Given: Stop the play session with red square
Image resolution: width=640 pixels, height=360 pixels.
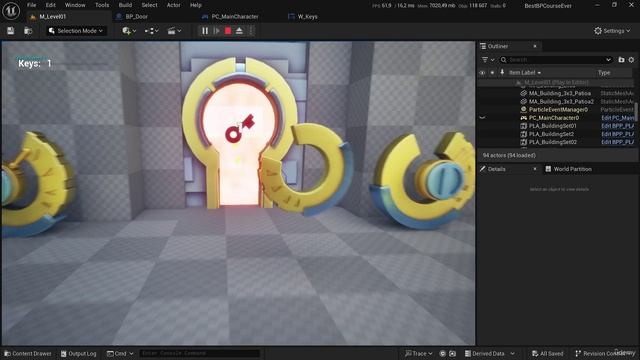Looking at the screenshot, I should coord(228,31).
